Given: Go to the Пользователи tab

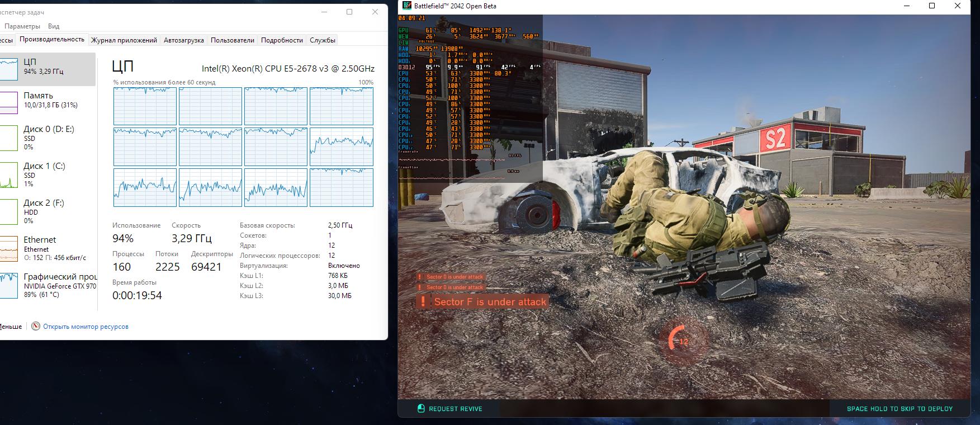Looking at the screenshot, I should [233, 40].
